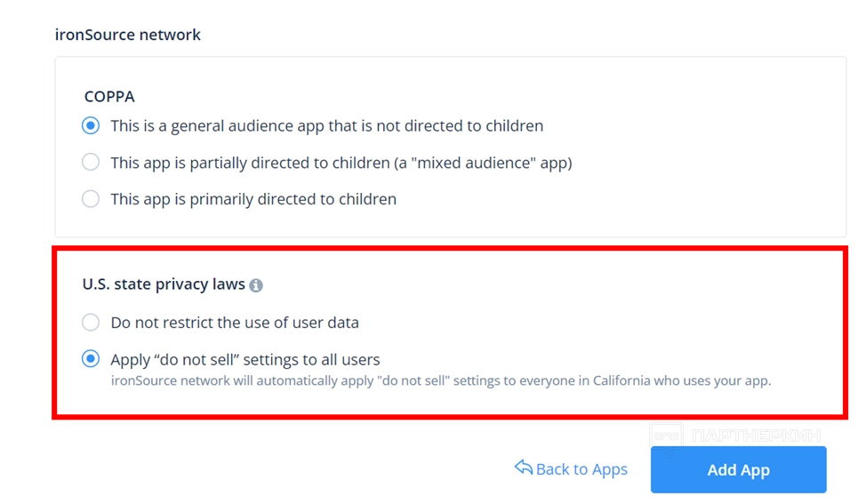Screen dimensions: 866x504
Task: Choose the "mixed audience" app radio button
Action: tap(91, 163)
